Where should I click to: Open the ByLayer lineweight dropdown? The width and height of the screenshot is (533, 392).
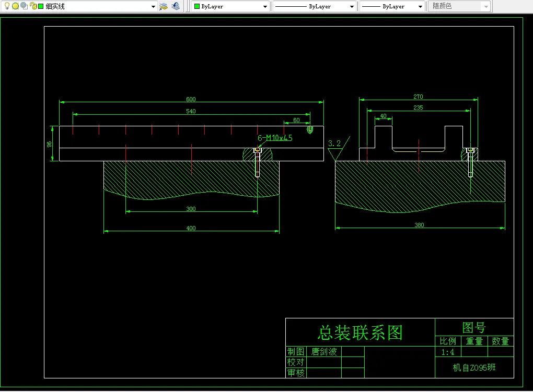[420, 6]
